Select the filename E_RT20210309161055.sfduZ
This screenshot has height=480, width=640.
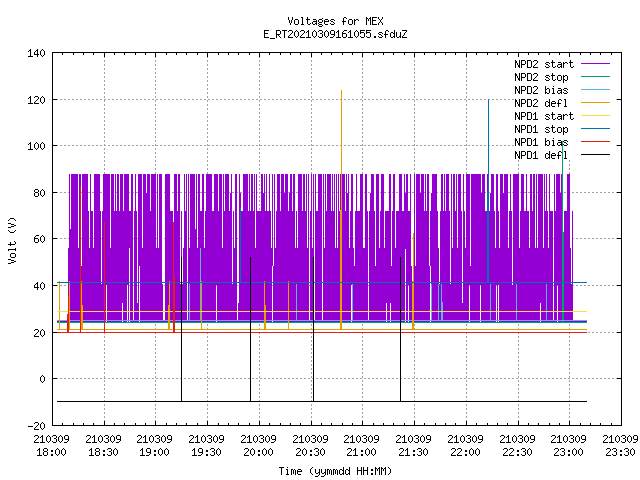[335, 34]
